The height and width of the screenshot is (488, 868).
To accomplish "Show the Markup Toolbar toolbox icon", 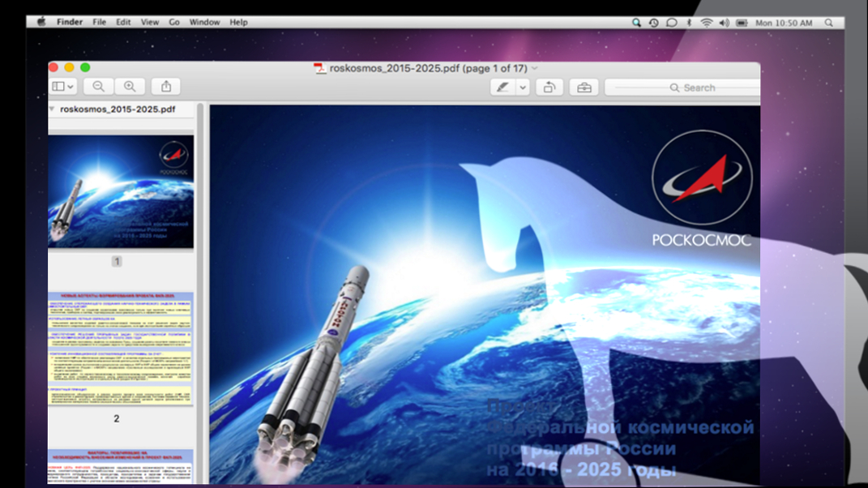I will [x=584, y=88].
